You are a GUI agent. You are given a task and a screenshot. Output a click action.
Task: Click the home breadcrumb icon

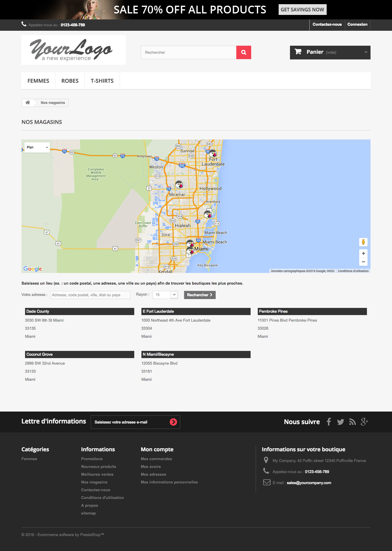point(28,102)
